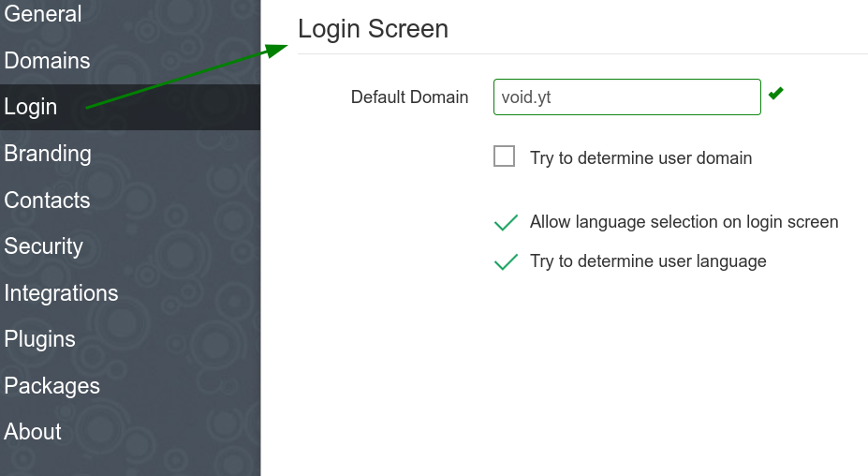The width and height of the screenshot is (868, 476).
Task: Enable Try to determine user domain checkbox
Action: click(x=505, y=156)
